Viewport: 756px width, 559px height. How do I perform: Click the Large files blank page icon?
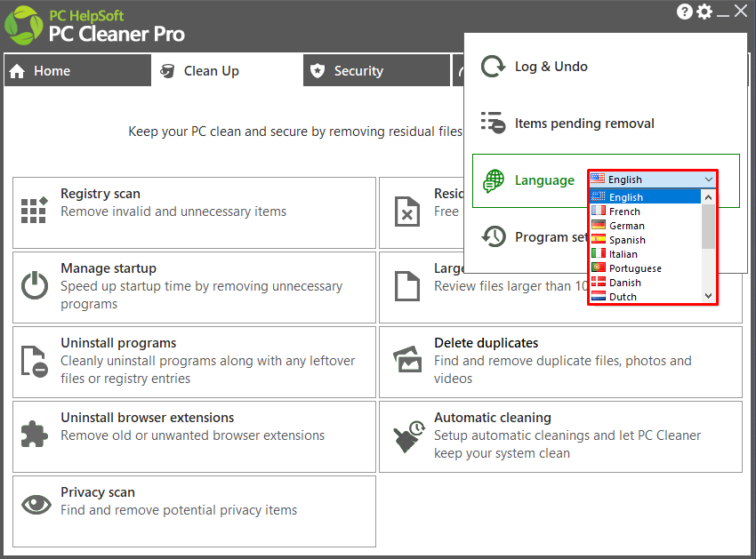point(407,286)
